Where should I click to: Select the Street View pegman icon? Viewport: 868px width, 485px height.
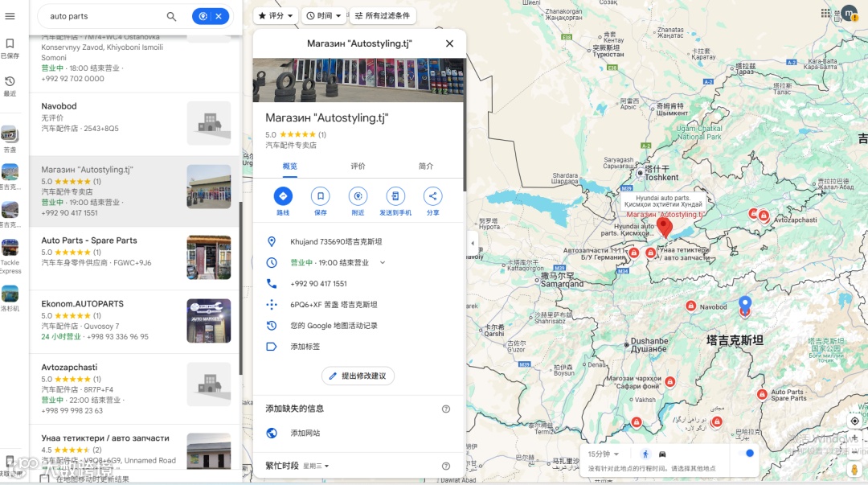tap(854, 469)
